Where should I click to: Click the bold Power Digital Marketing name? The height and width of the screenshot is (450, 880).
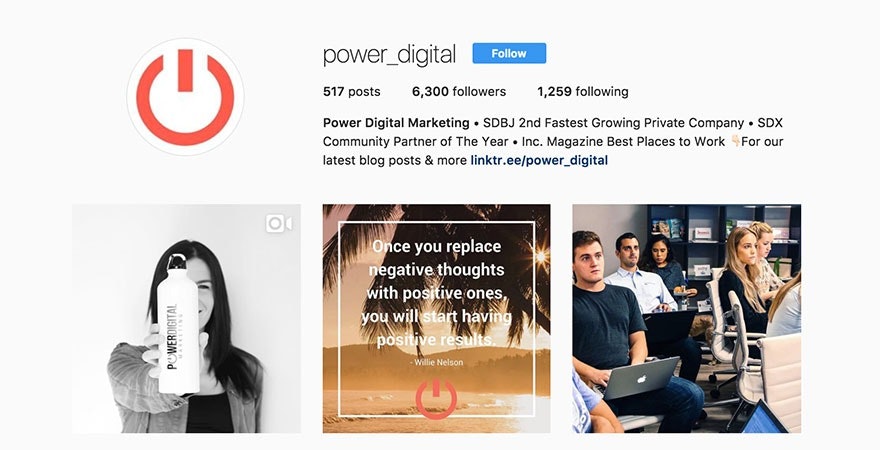[x=396, y=123]
